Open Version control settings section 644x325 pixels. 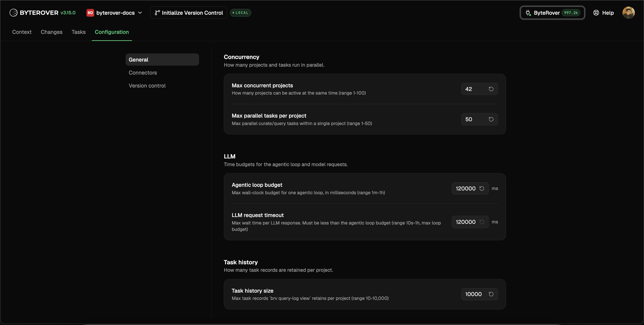point(162,85)
